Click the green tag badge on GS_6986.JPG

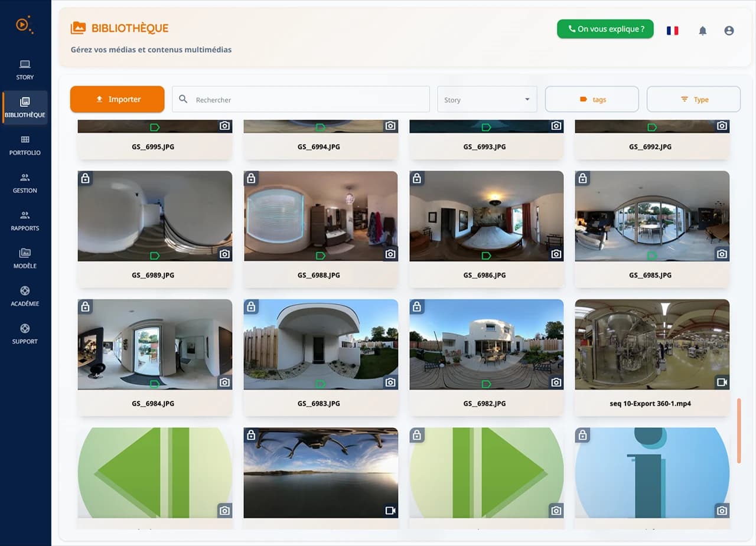coord(486,256)
